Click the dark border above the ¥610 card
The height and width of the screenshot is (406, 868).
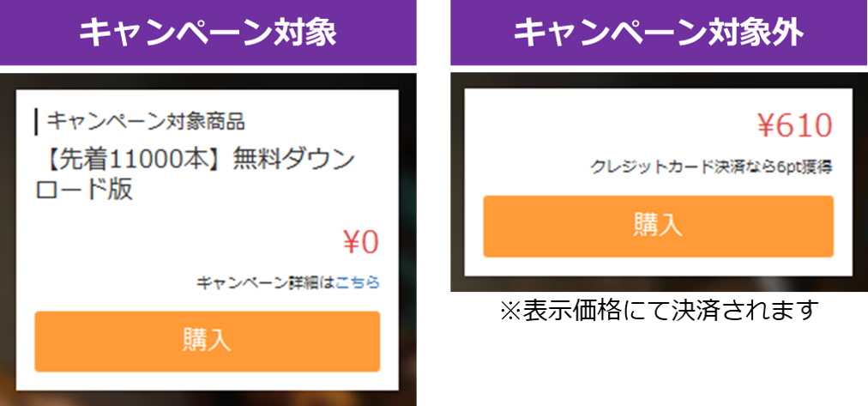(x=658, y=81)
